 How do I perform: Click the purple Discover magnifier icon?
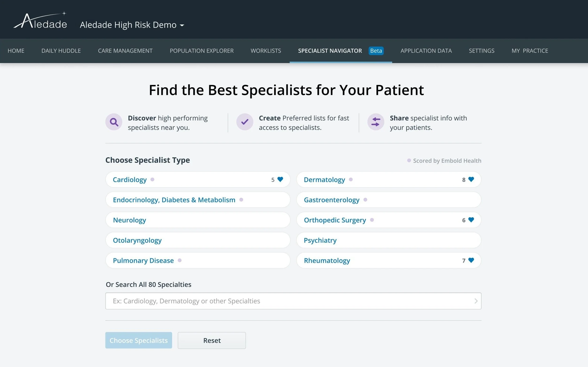coord(114,122)
